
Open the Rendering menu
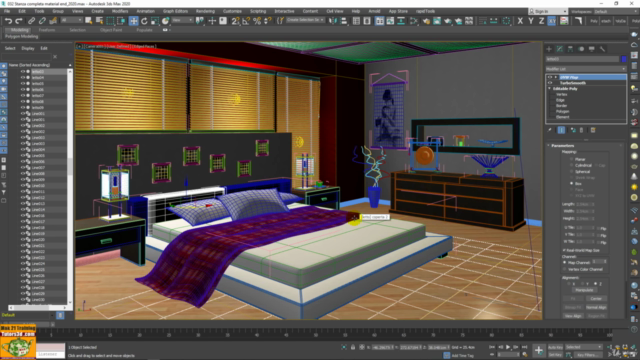[x=205, y=11]
